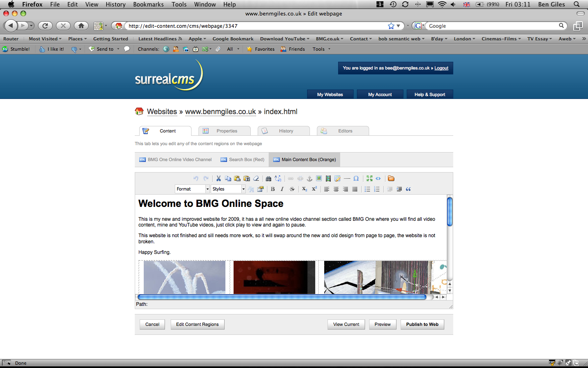Open StumbleUpon Tools dropdown menu
This screenshot has height=368, width=588.
point(321,49)
